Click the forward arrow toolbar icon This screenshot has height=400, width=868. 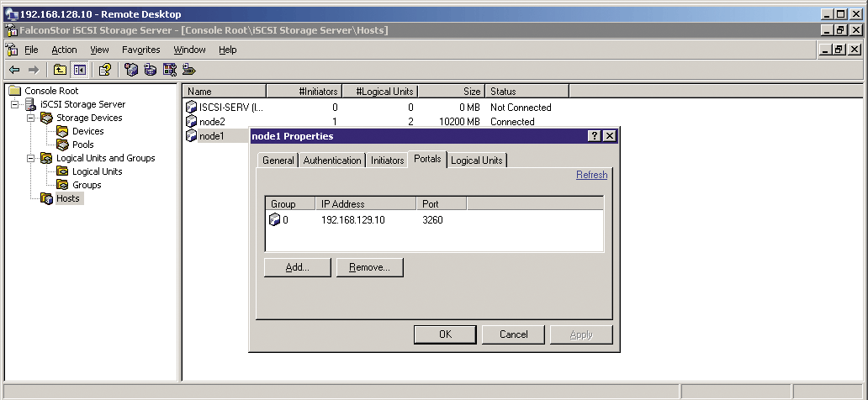point(34,70)
